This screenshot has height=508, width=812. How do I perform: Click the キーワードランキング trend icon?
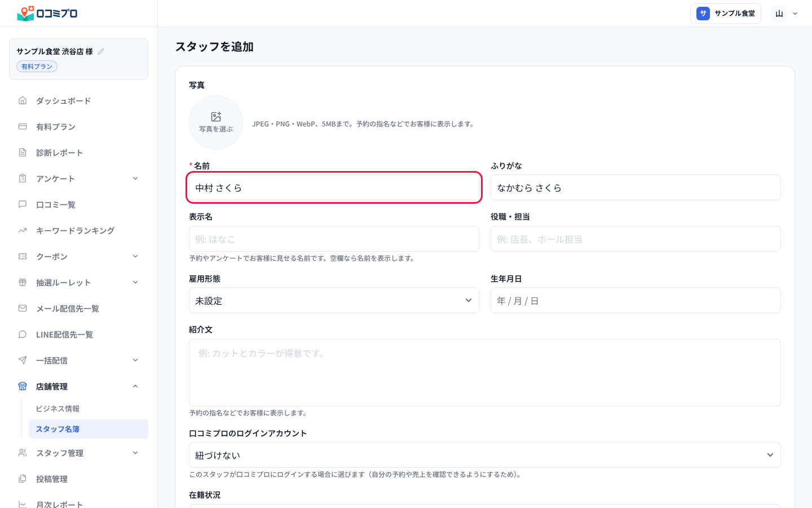(x=23, y=230)
